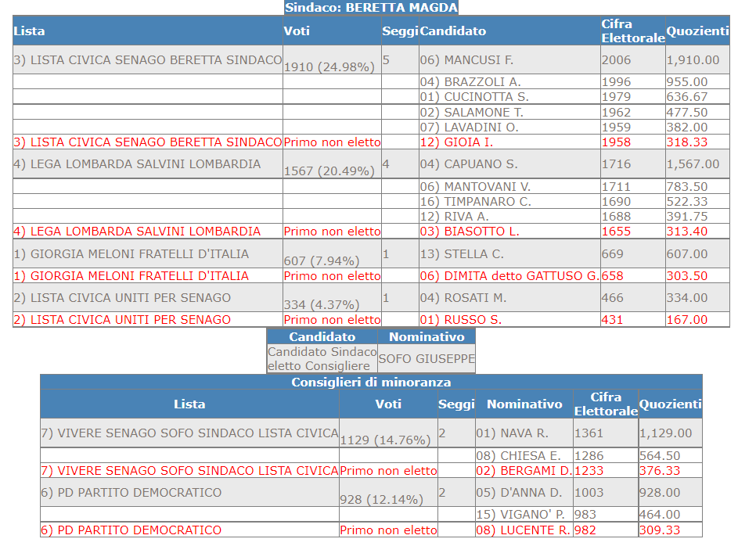
Task: Click the quotient value '955.00'
Action: point(686,82)
